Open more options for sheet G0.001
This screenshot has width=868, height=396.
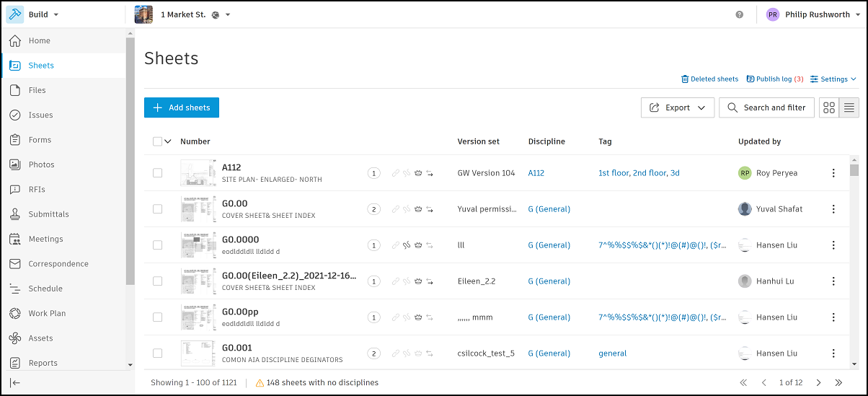click(x=833, y=353)
